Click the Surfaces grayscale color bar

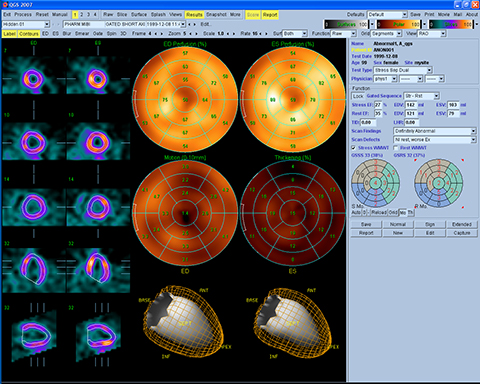pyautogui.click(x=346, y=24)
